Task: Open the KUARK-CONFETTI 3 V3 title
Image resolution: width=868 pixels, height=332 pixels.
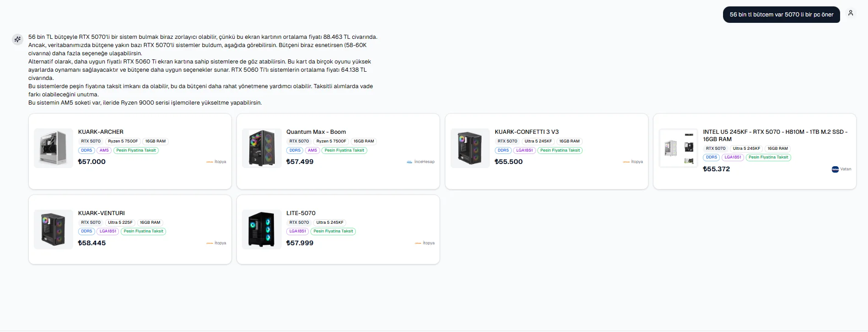Action: coord(527,132)
